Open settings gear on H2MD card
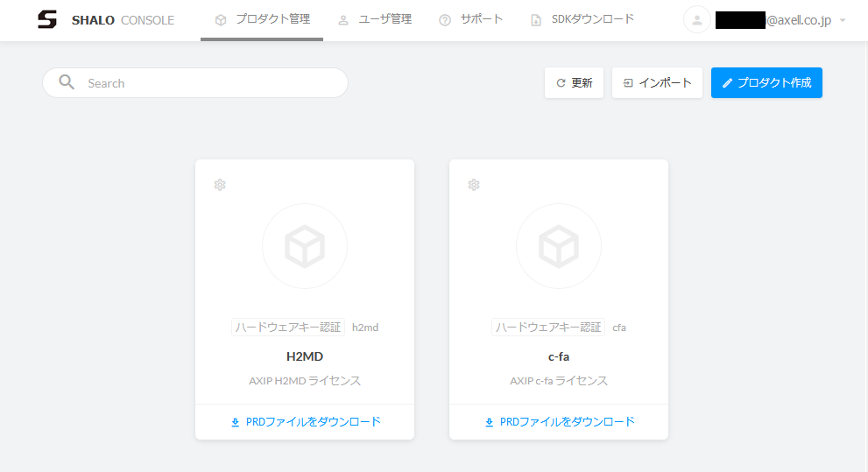Viewport: 868px width, 472px height. click(220, 185)
